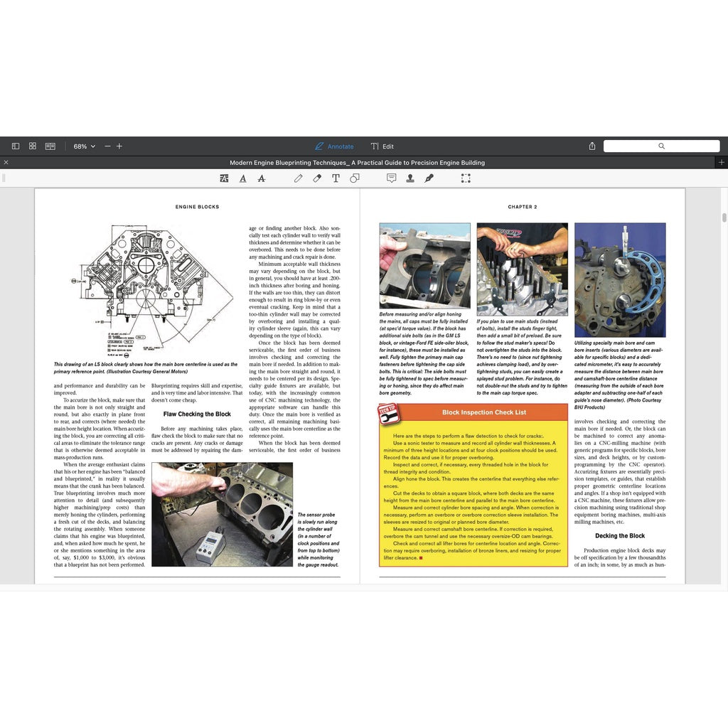Select the text insertion tool
Screen dimensions: 728x728
coord(335,178)
